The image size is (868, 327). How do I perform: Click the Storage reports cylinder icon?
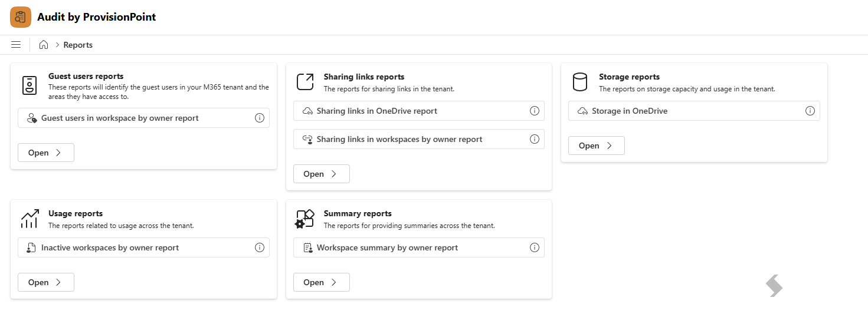tap(580, 82)
